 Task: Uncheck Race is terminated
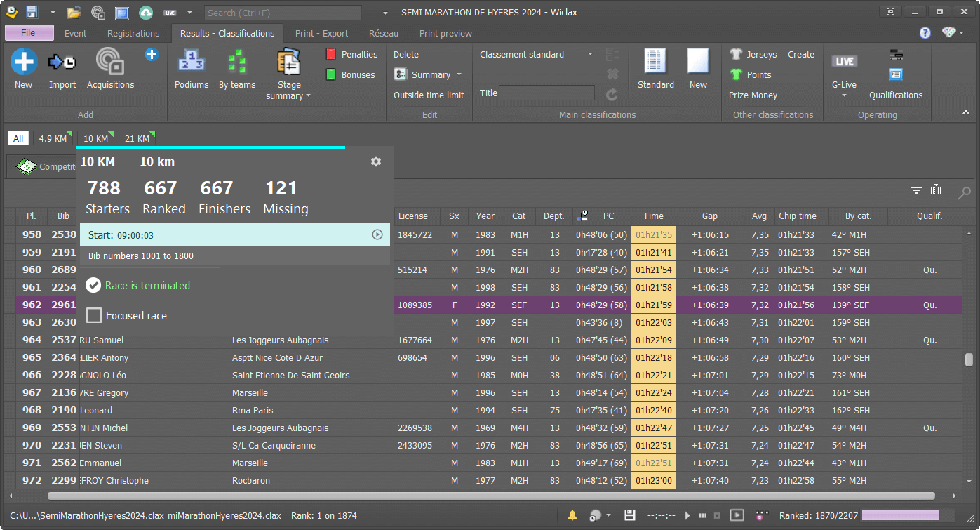pyautogui.click(x=94, y=286)
